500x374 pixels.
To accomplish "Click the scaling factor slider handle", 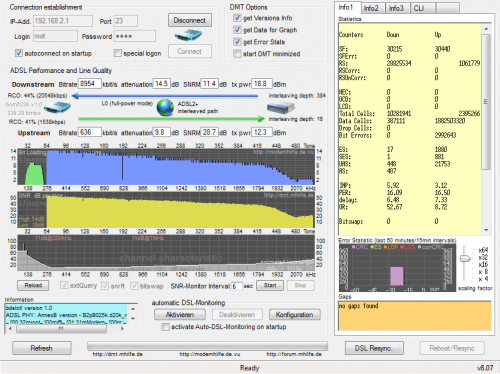I will coord(465,258).
